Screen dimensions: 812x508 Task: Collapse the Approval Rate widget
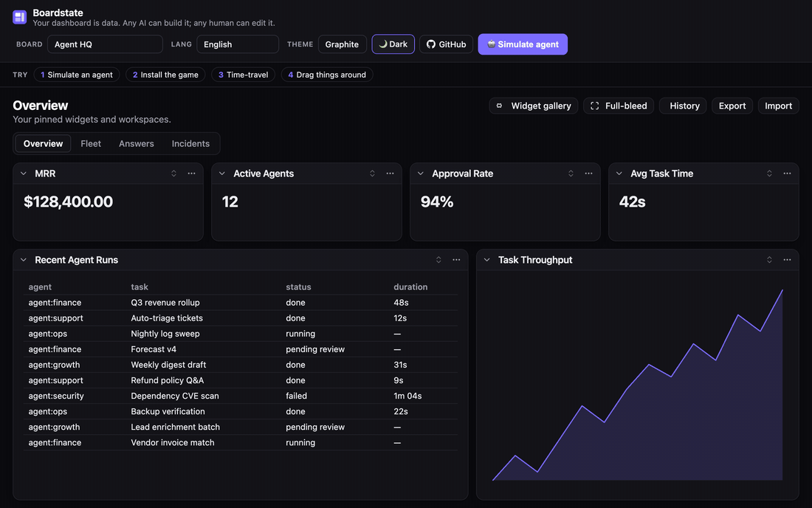(x=421, y=174)
